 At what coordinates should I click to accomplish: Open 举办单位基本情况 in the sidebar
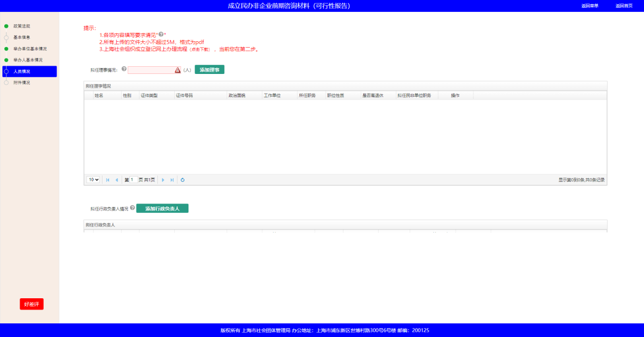[30, 49]
